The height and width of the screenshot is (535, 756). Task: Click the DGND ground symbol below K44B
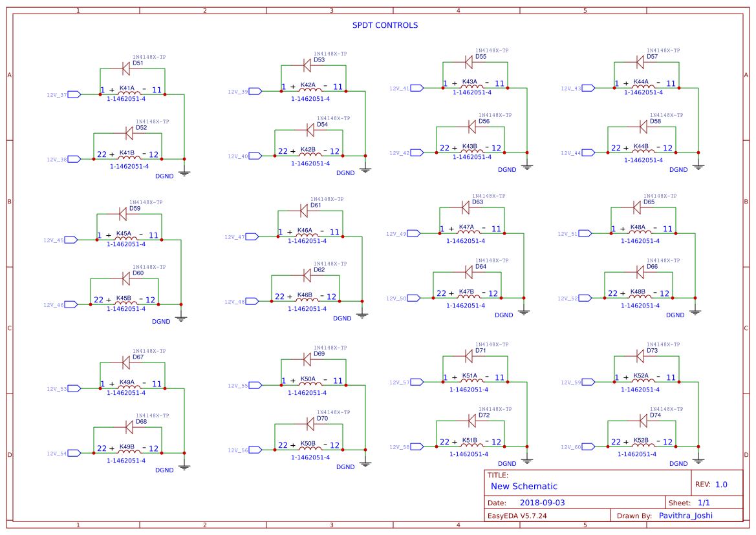coord(698,165)
